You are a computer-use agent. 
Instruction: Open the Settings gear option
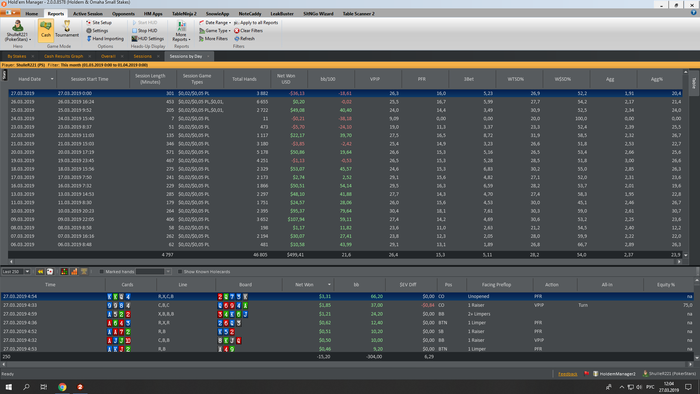pyautogui.click(x=97, y=31)
